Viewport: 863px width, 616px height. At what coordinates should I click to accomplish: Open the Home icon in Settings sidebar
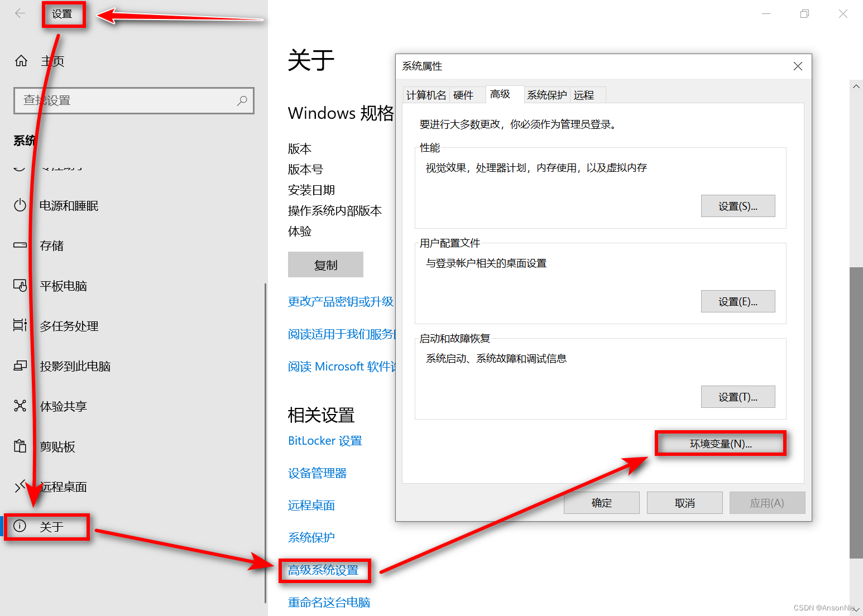21,61
